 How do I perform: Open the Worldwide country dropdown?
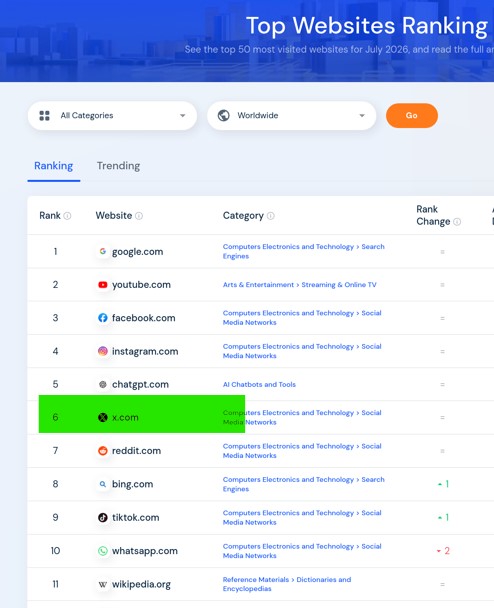(292, 116)
